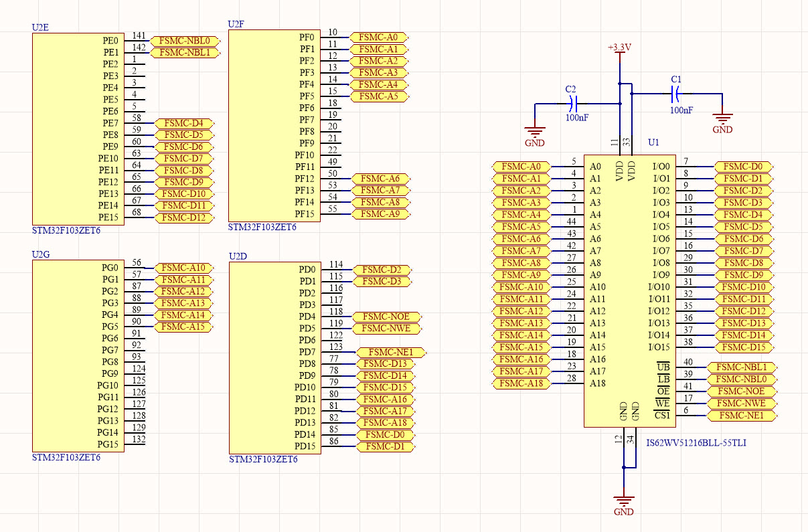Image resolution: width=808 pixels, height=532 pixels.
Task: Select the FSMC-A5 net port on PF5
Action: tap(380, 96)
